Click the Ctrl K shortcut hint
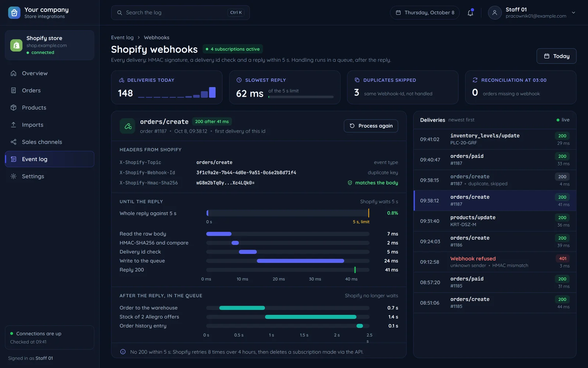 tap(236, 13)
